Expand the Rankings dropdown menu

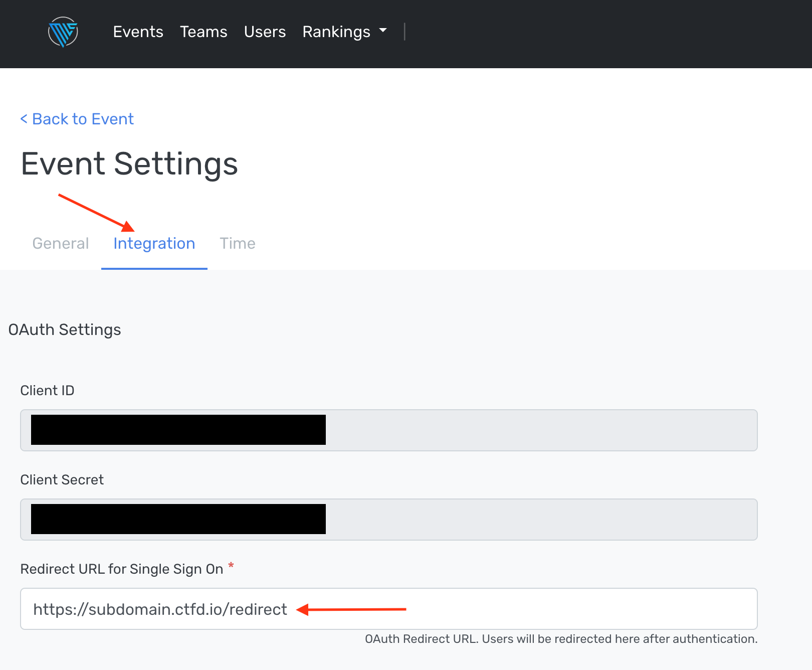pos(337,32)
